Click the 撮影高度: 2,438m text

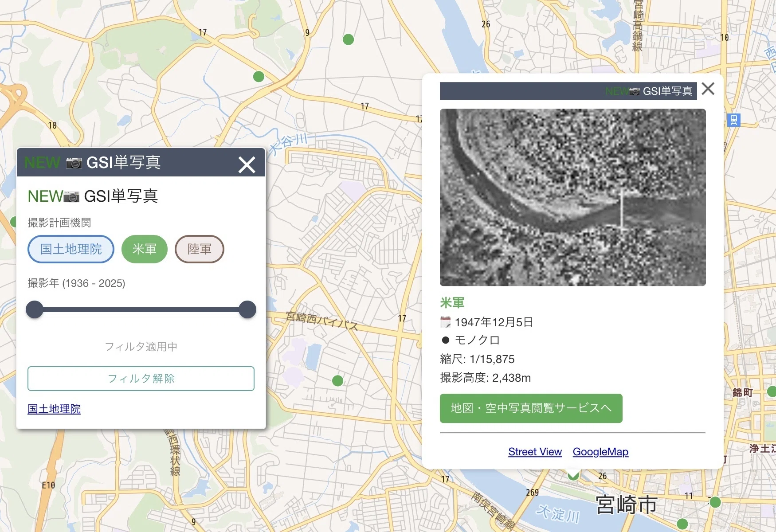tap(485, 378)
